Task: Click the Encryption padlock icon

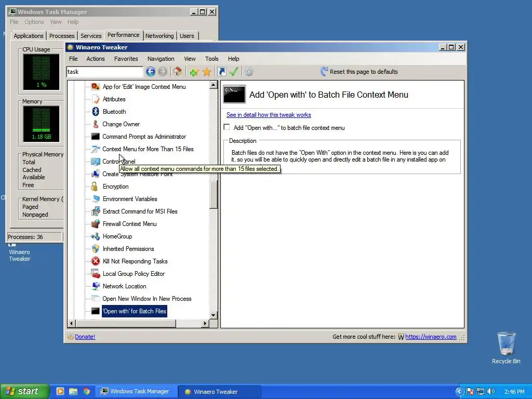Action: tap(95, 187)
